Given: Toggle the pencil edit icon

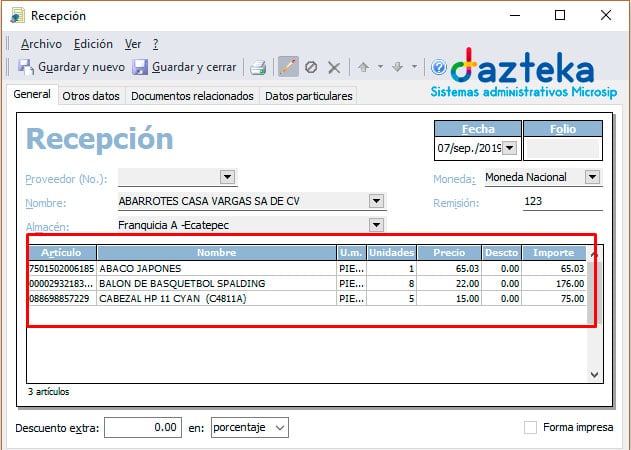Looking at the screenshot, I should pyautogui.click(x=288, y=67).
